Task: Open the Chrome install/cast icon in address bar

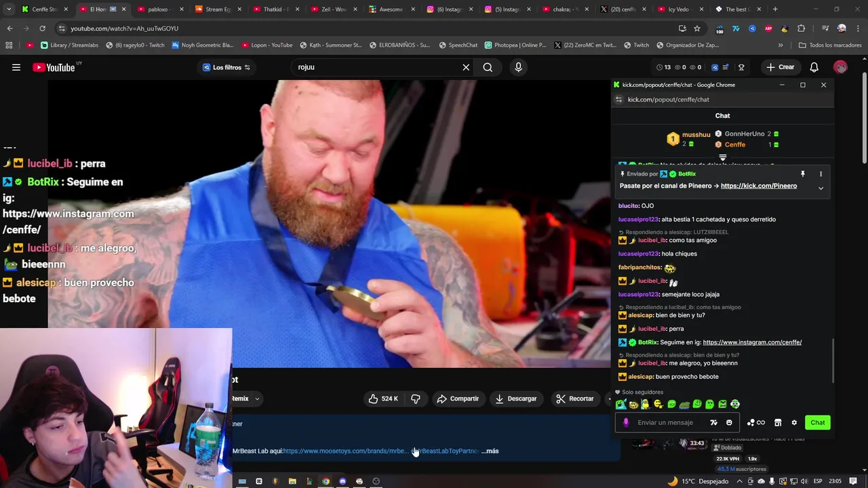Action: click(x=682, y=28)
